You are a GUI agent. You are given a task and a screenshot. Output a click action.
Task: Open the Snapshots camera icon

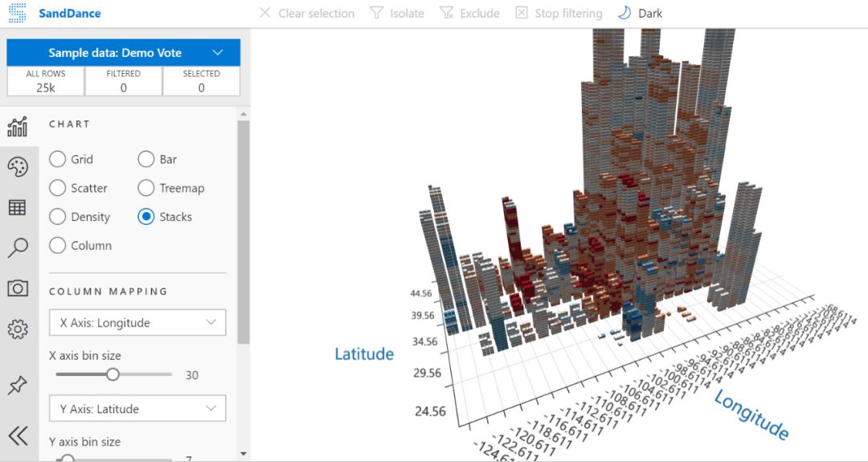[18, 288]
